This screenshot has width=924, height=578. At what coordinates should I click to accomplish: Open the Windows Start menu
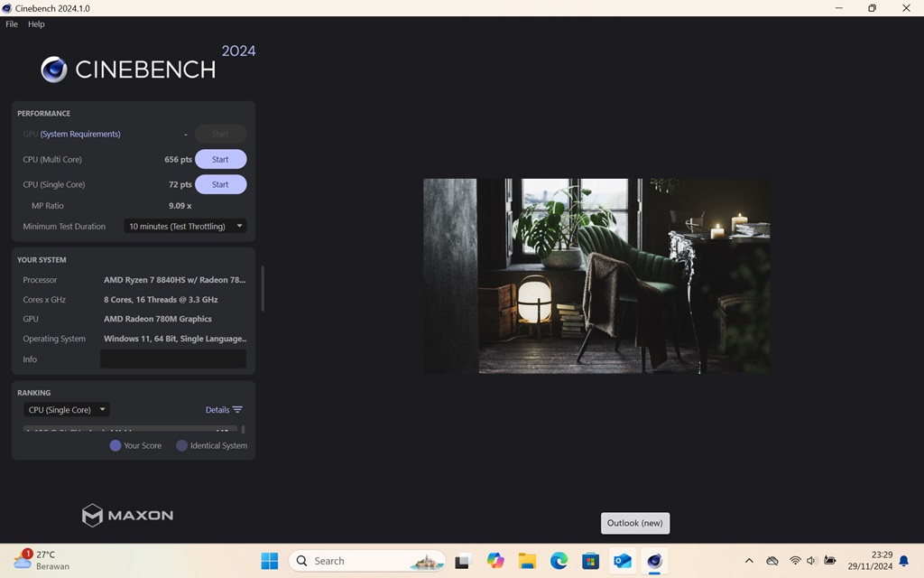[x=269, y=561]
